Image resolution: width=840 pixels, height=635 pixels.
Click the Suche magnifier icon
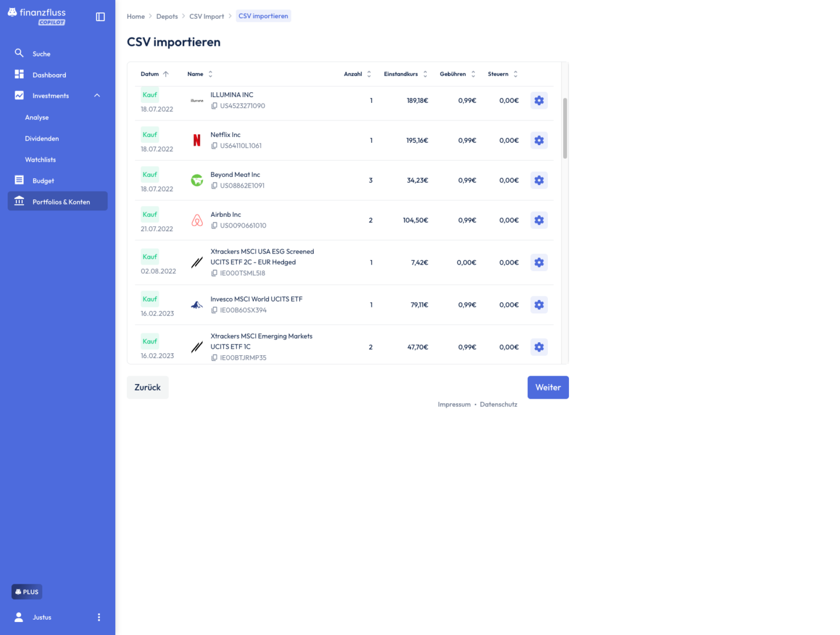pos(19,53)
